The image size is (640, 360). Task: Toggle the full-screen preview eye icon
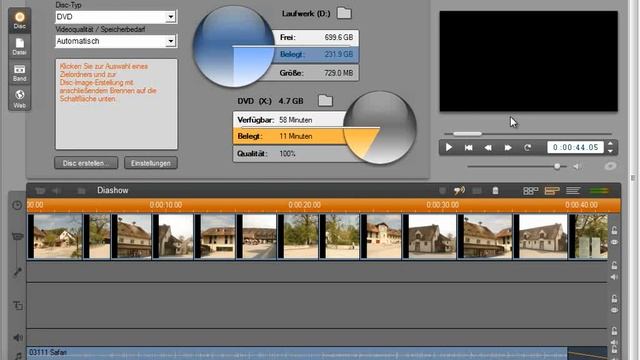tap(610, 166)
